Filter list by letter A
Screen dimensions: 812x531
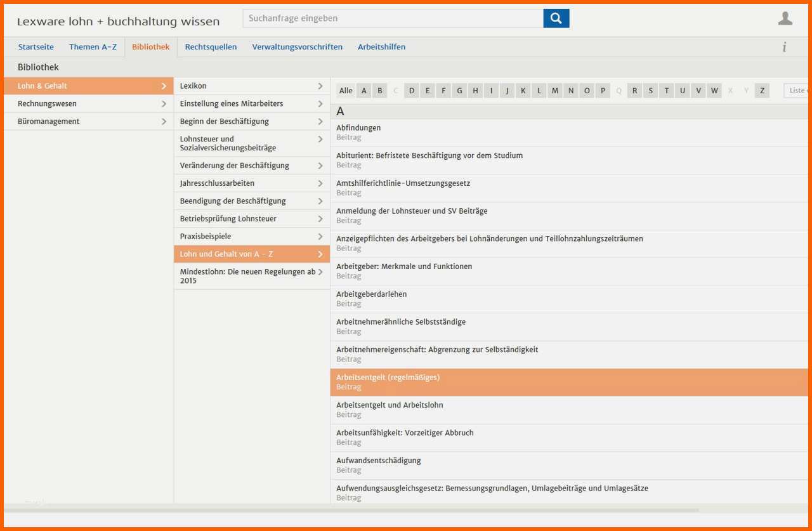[364, 91]
